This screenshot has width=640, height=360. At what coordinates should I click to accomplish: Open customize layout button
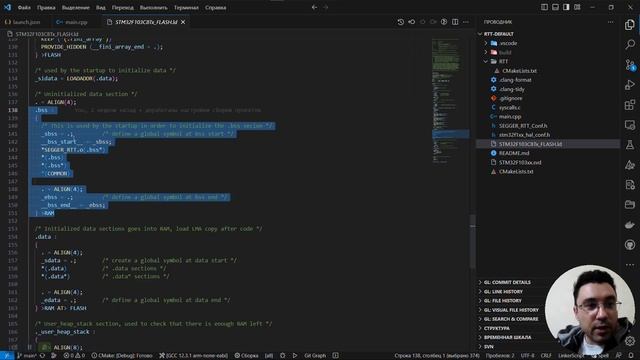[x=577, y=7]
